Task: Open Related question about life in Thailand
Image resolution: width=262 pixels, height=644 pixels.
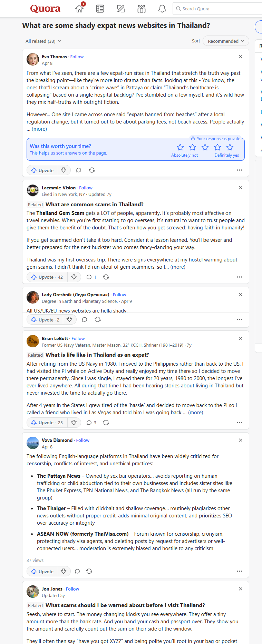Action: [x=97, y=355]
